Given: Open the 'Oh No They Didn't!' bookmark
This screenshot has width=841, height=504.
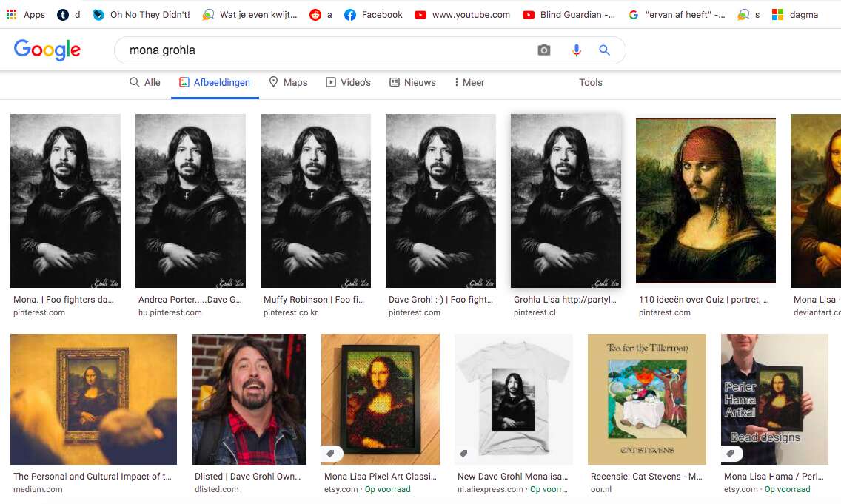Looking at the screenshot, I should click(x=141, y=15).
